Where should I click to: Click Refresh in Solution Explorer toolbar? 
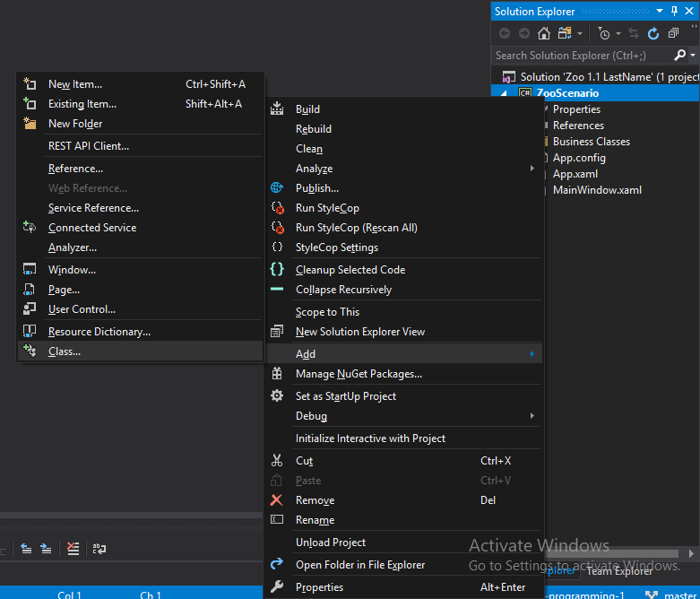click(652, 33)
